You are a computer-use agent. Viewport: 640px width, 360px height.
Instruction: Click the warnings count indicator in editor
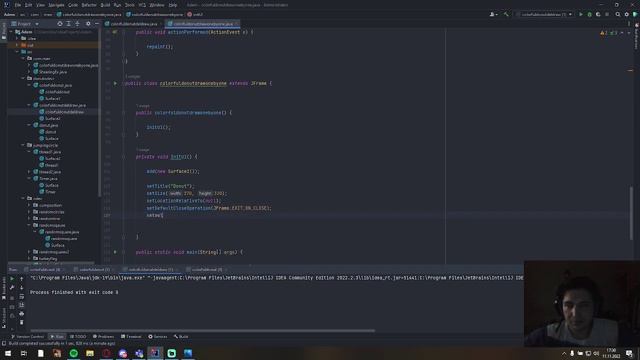(x=604, y=33)
